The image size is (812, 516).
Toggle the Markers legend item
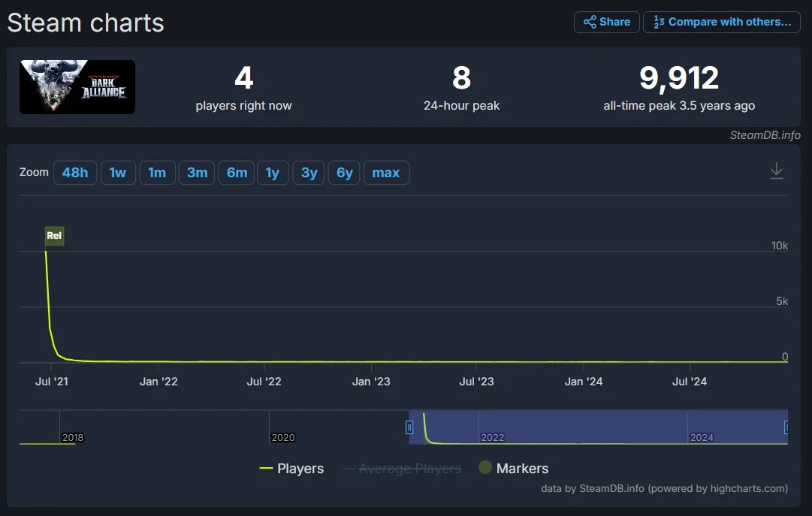(514, 468)
